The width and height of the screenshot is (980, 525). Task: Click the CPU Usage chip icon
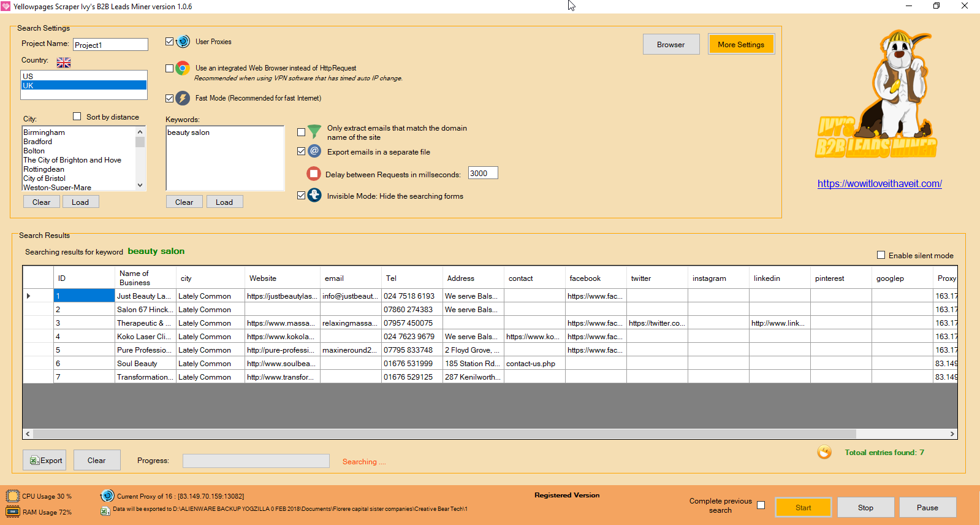pyautogui.click(x=13, y=496)
